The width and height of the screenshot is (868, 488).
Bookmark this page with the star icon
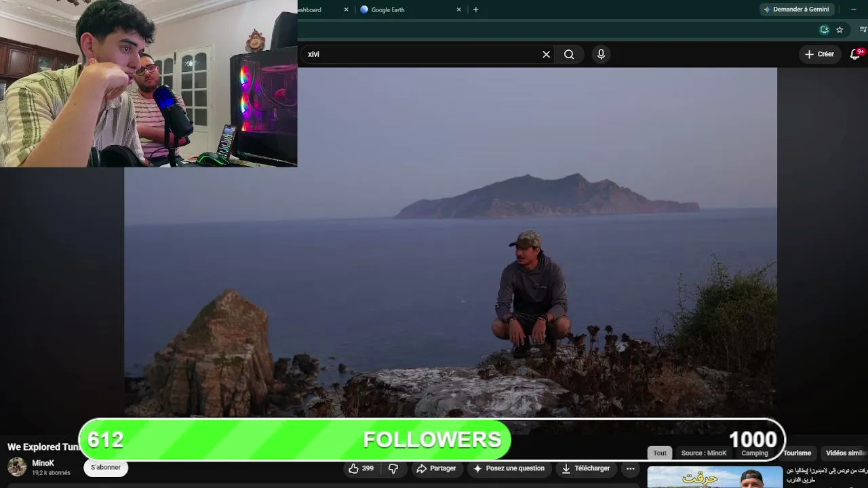coord(840,30)
